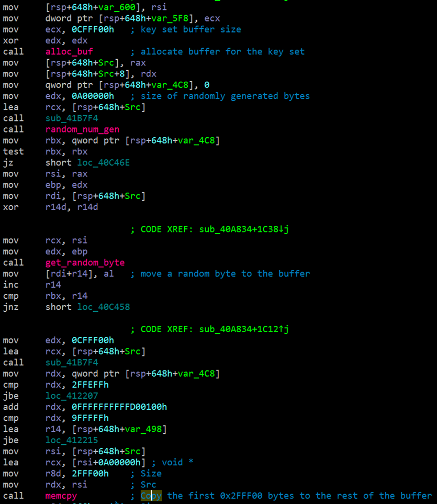Click the loc_40C46E jump label
Viewport: 437px width, 504px height.
(103, 162)
